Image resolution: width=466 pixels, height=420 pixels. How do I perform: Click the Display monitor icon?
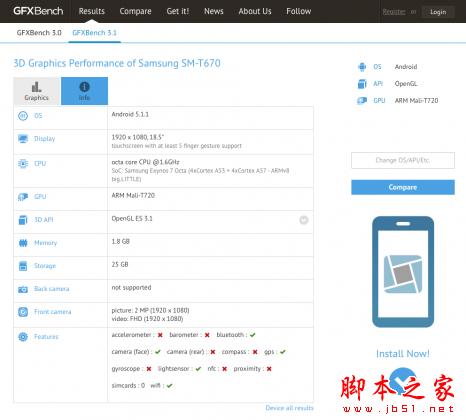pos(23,139)
